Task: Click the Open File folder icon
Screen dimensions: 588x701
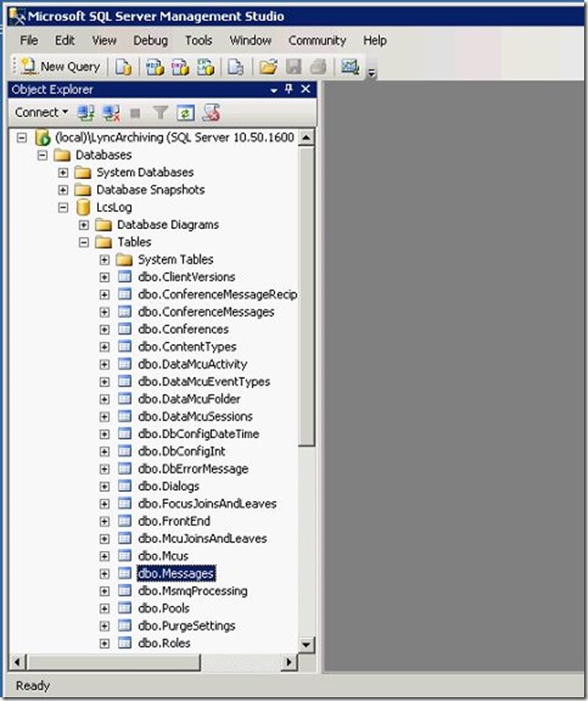Action: coord(269,67)
